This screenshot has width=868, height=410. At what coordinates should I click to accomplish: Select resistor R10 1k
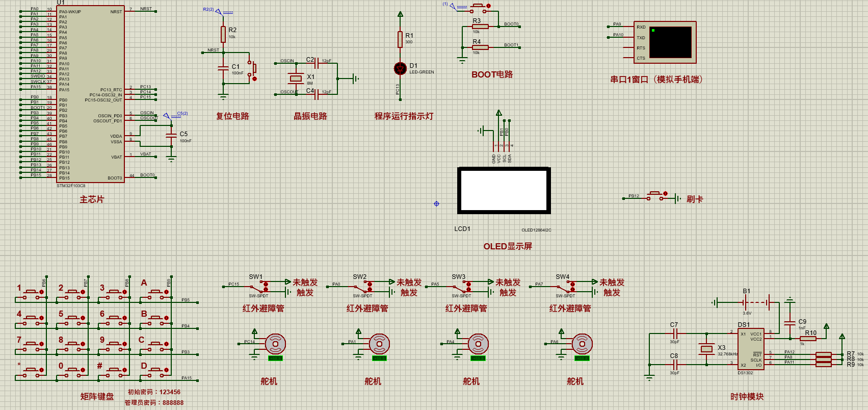pos(808,339)
